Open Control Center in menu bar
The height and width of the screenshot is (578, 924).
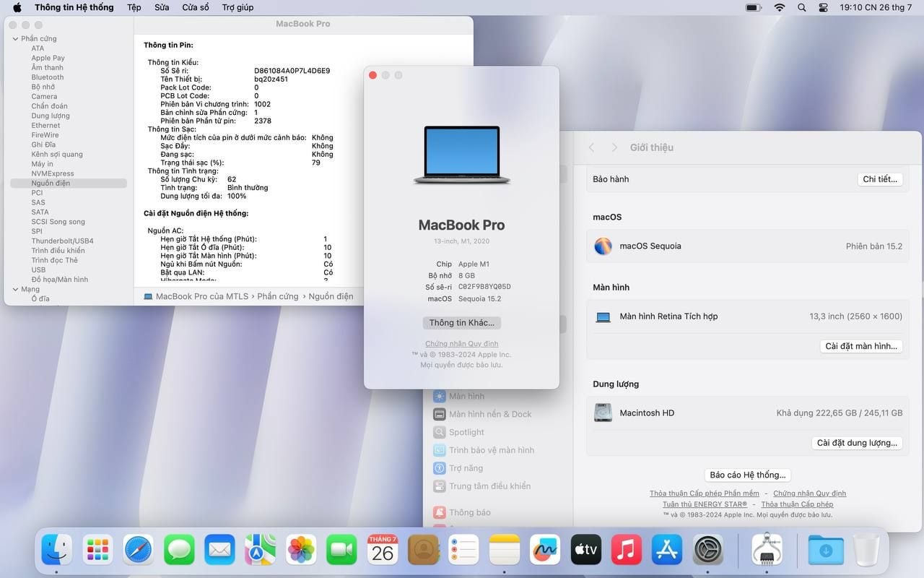[x=824, y=7]
